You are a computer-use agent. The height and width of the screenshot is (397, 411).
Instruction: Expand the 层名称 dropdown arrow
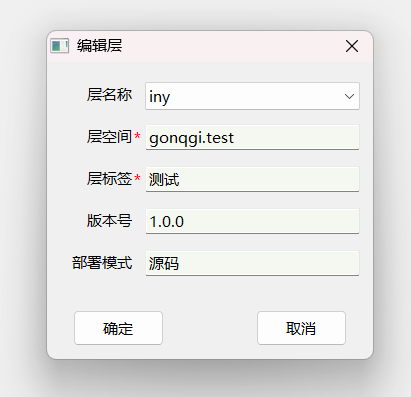(x=349, y=96)
